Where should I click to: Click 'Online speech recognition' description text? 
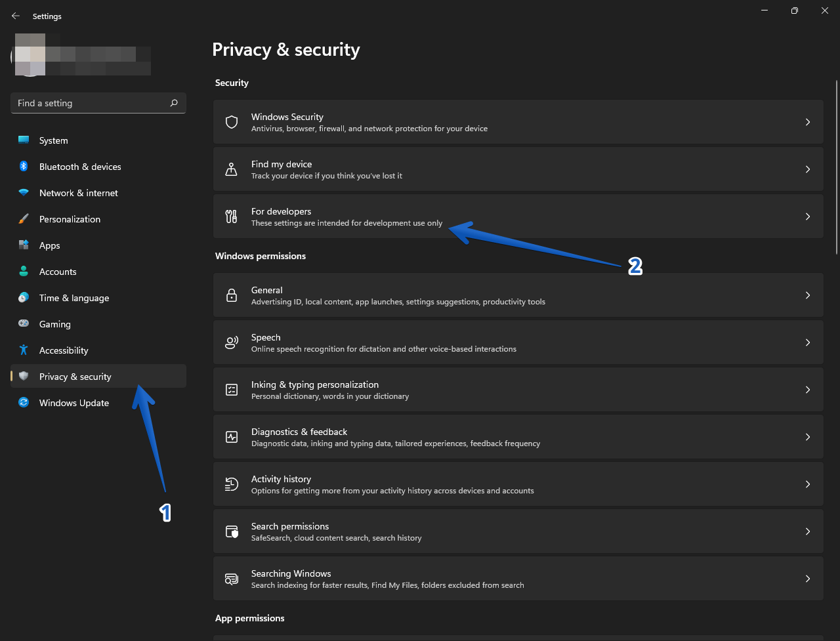[x=384, y=349]
